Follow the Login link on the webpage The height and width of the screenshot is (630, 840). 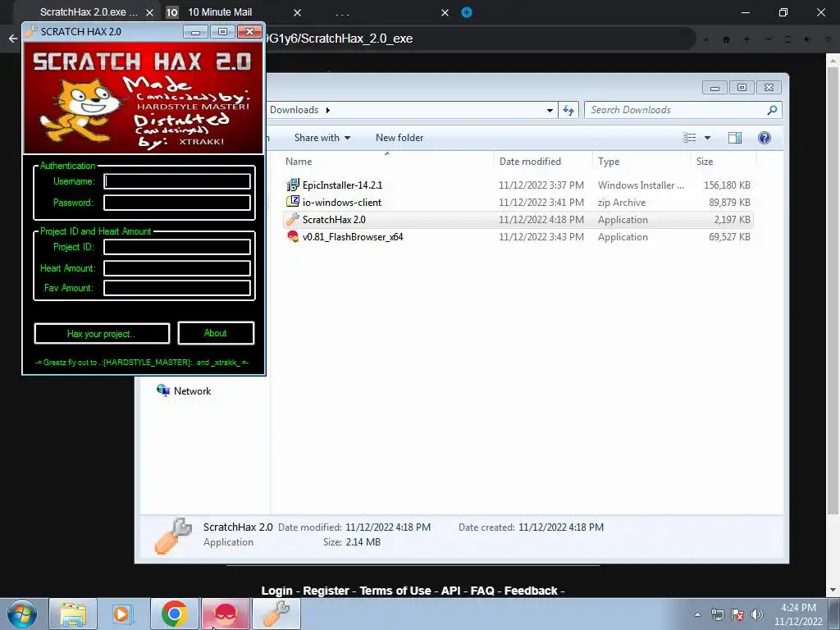276,591
